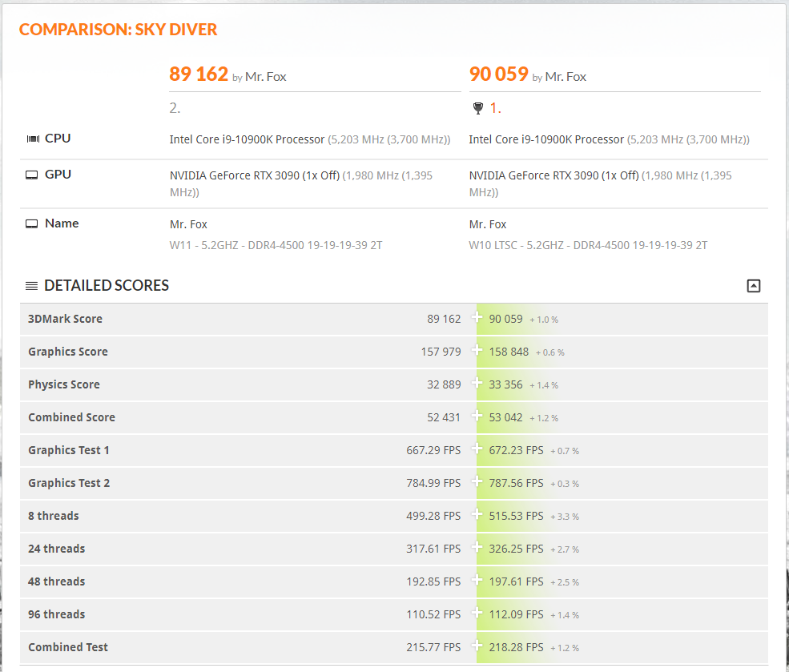Click the 33 356 physics score value
Screen dimensions: 789x672
click(505, 384)
